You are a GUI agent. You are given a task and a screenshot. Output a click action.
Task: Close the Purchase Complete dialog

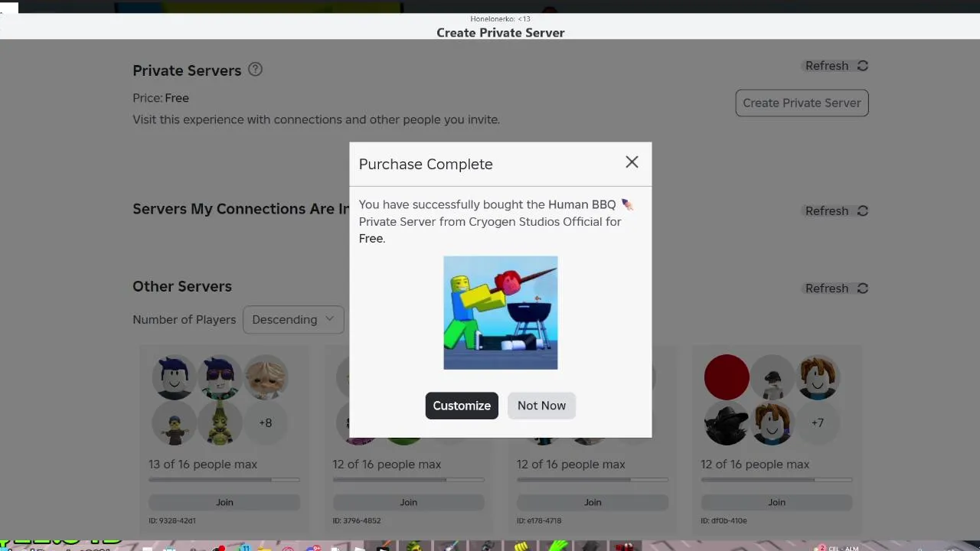coord(632,162)
